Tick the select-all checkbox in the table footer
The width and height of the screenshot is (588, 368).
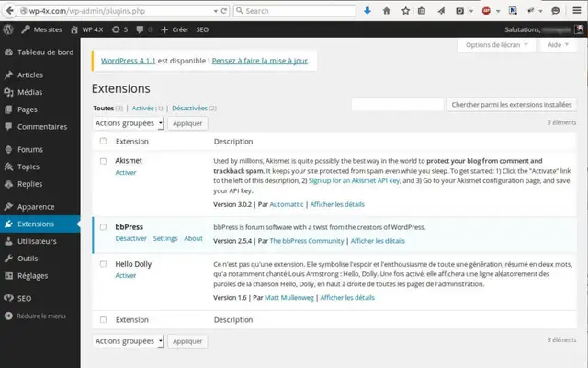point(103,319)
